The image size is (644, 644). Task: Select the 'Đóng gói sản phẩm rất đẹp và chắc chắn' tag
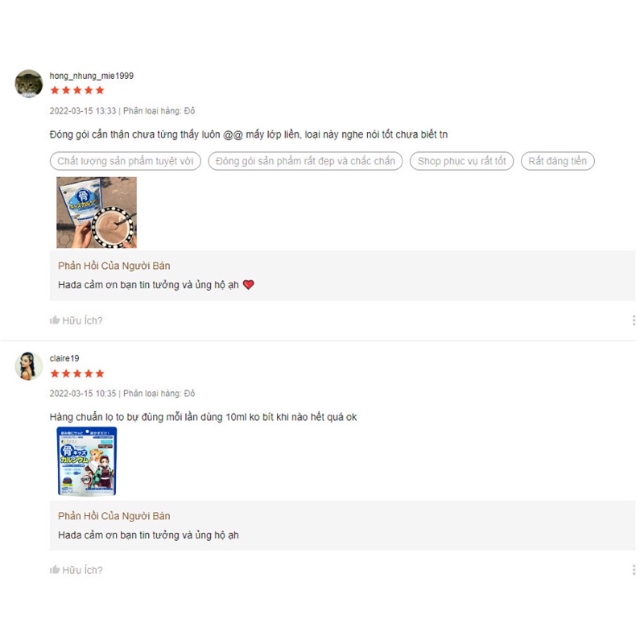(x=305, y=161)
